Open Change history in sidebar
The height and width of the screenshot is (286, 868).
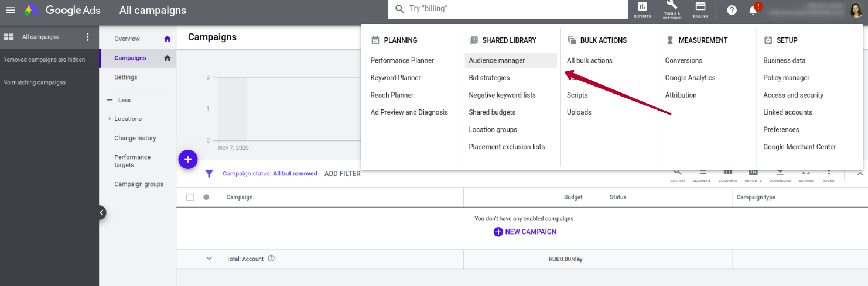coord(135,138)
